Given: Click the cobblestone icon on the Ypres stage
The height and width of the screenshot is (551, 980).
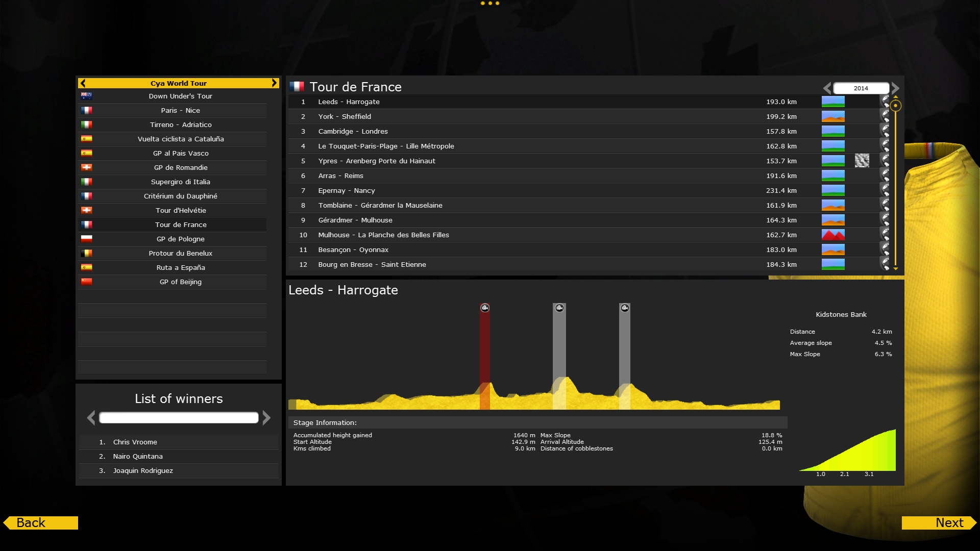Looking at the screenshot, I should point(862,161).
